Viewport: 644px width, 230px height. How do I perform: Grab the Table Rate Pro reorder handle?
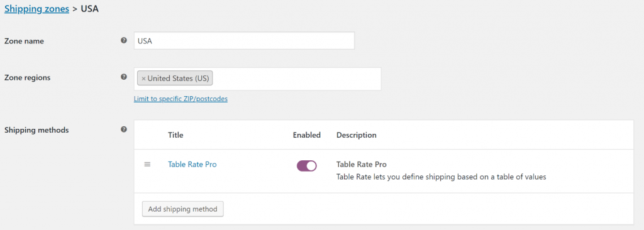click(x=147, y=164)
